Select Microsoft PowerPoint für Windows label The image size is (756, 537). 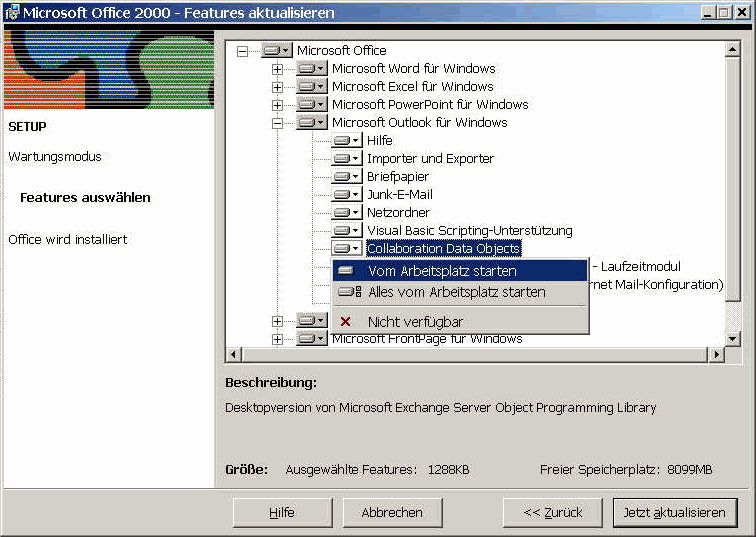[430, 105]
